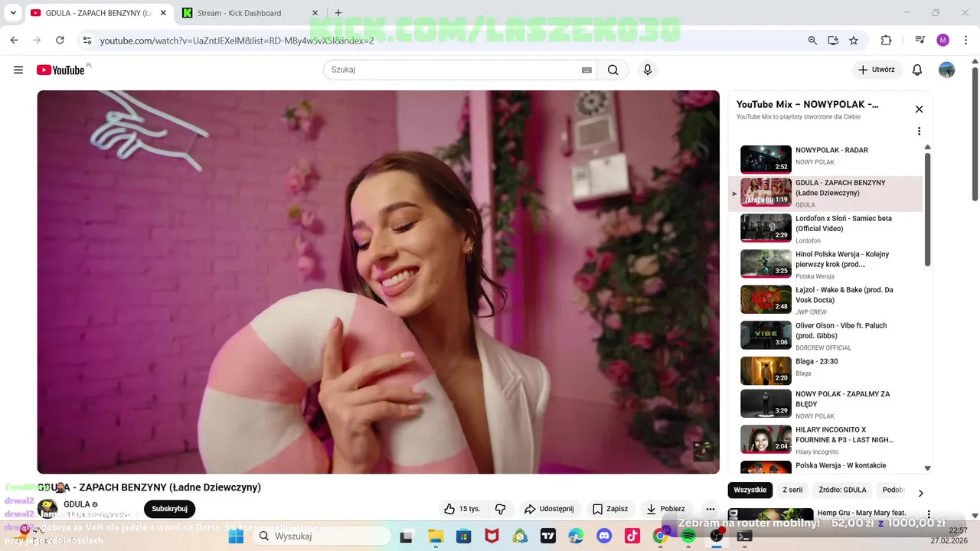Play NOWYPOLAK - RADAR from the playlist
The height and width of the screenshot is (551, 980).
[827, 159]
